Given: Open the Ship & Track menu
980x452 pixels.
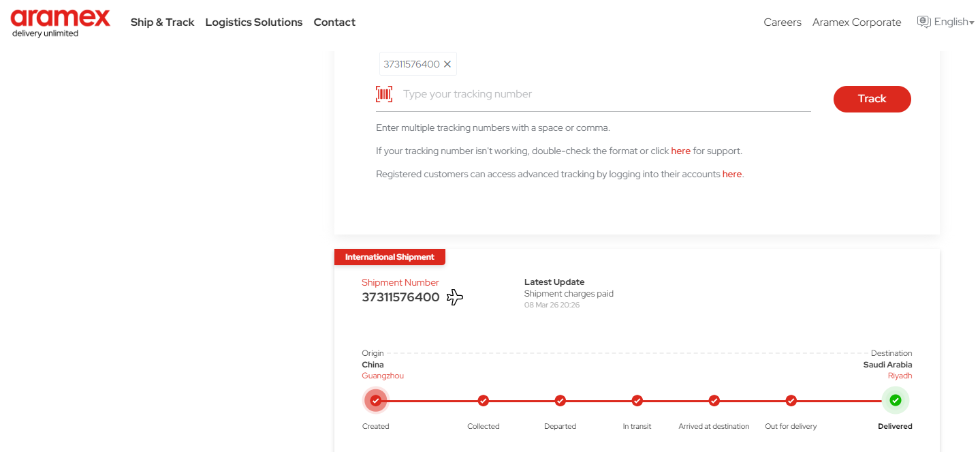Looking at the screenshot, I should pyautogui.click(x=162, y=22).
